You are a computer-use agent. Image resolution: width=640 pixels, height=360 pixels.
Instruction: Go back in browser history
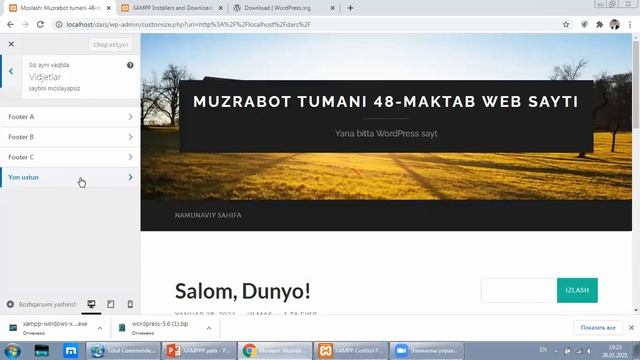coord(10,24)
